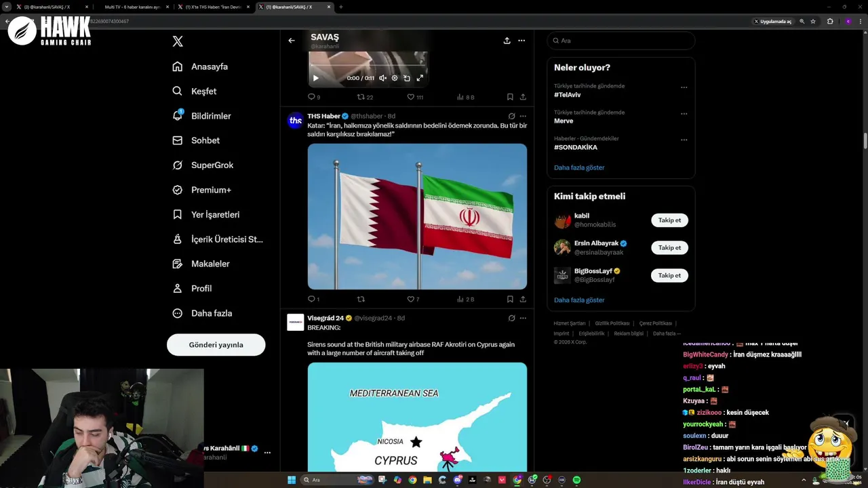Open Grok icon on THS Haber post
The height and width of the screenshot is (488, 868).
coord(511,116)
